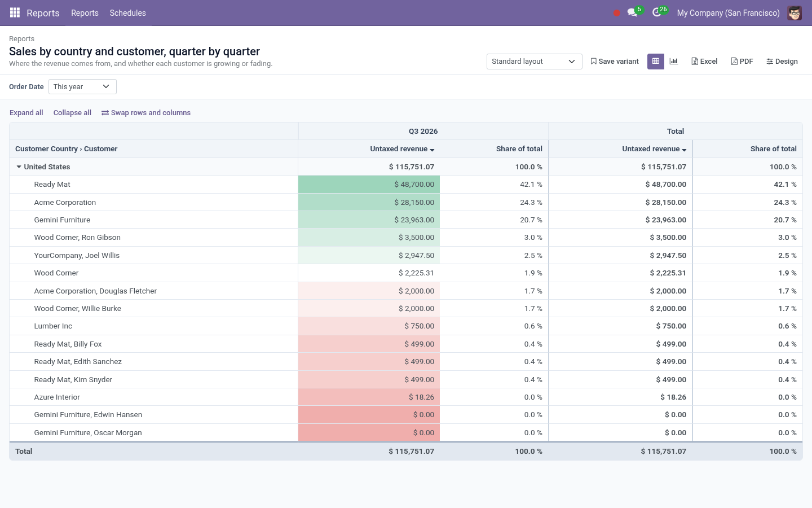Click Ready Mat, Billy Fox row label

68,344
